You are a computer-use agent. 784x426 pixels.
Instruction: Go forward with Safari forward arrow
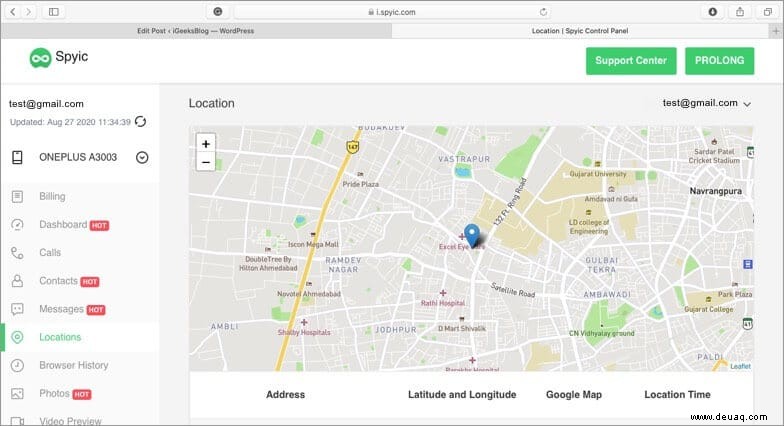coord(28,12)
